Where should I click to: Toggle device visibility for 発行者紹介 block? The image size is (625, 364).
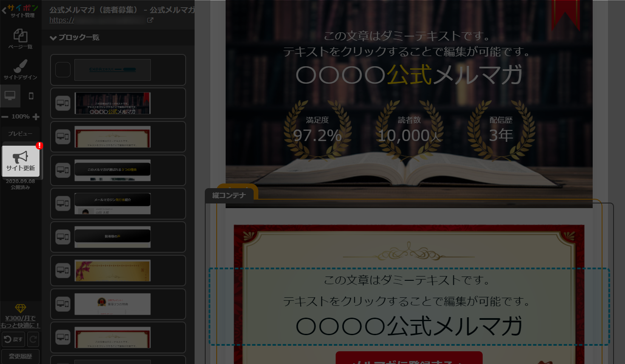click(x=63, y=204)
